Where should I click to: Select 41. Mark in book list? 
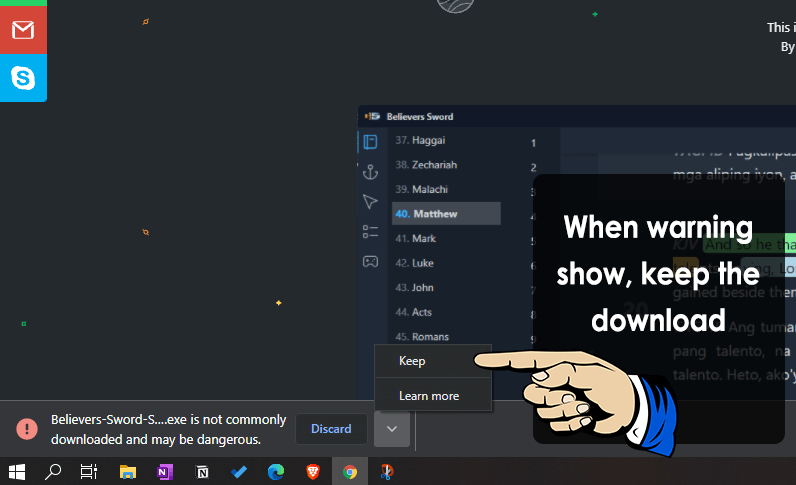click(x=416, y=238)
